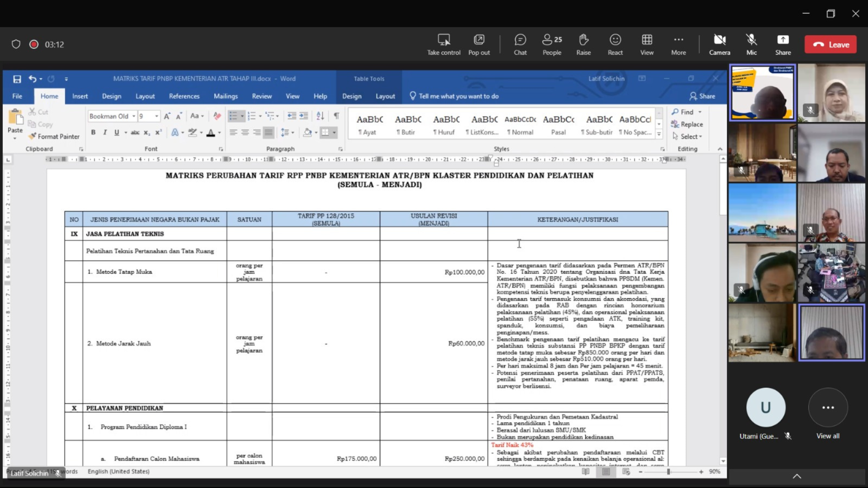Click Replace in Editing group

(x=687, y=124)
